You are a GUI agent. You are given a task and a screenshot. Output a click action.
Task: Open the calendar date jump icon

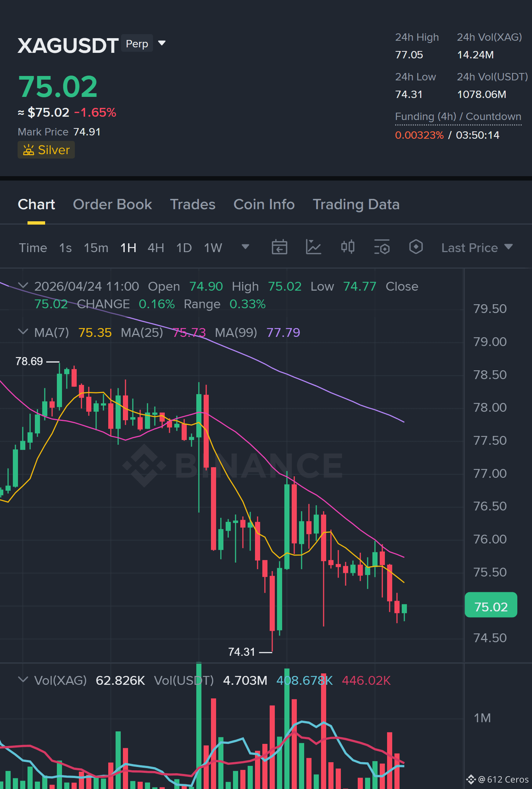tap(279, 247)
